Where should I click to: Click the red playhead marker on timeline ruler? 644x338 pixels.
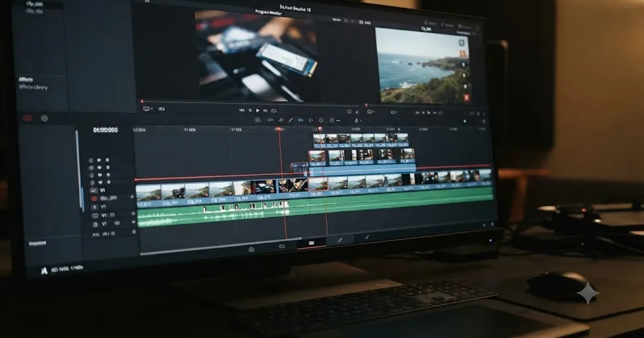279,129
